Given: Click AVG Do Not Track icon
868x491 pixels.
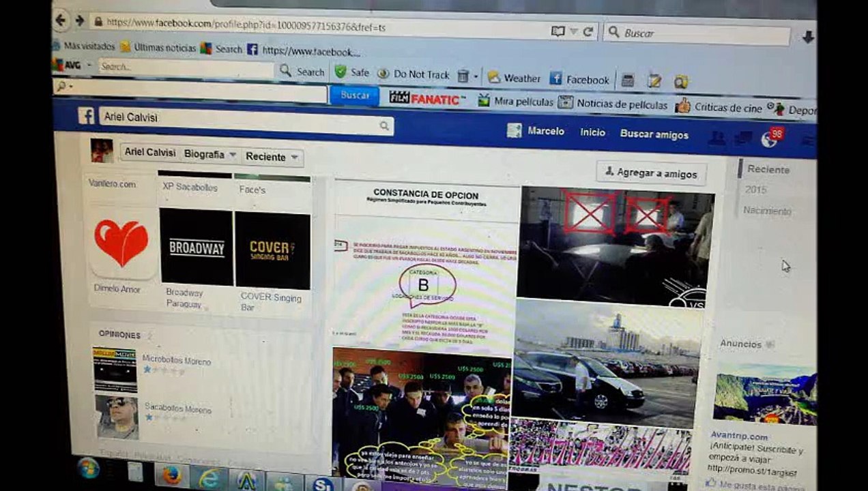Looking at the screenshot, I should [x=383, y=74].
